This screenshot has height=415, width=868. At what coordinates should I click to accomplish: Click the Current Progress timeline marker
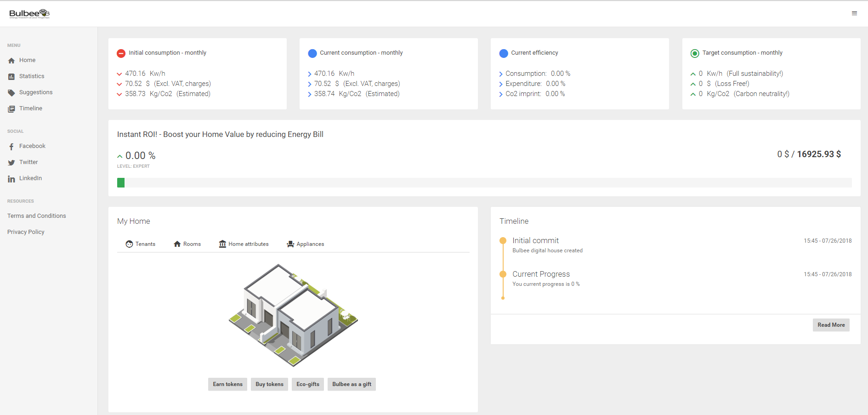click(x=503, y=274)
